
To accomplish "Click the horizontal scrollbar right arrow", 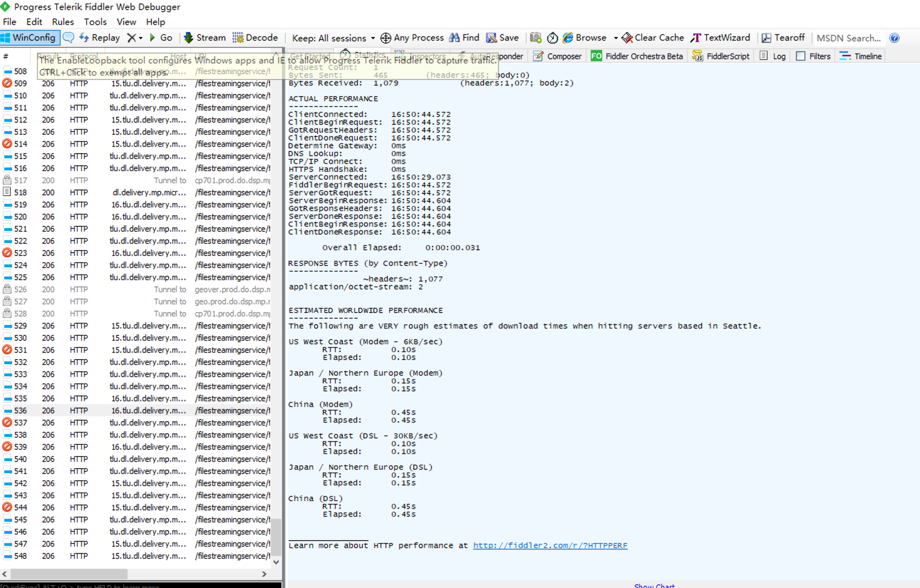I will coord(264,574).
